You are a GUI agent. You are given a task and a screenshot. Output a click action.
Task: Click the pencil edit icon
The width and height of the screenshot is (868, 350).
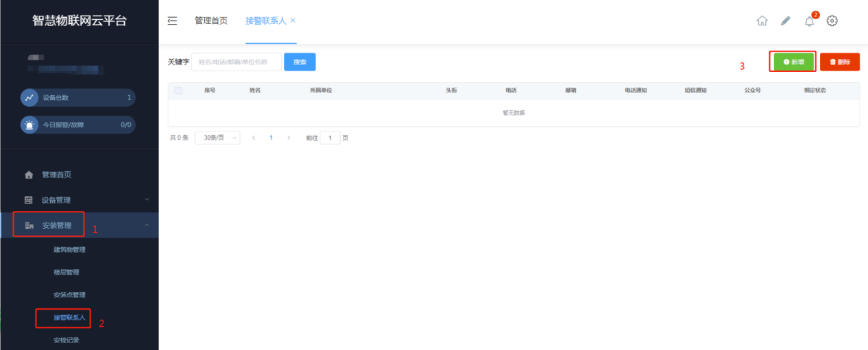786,21
